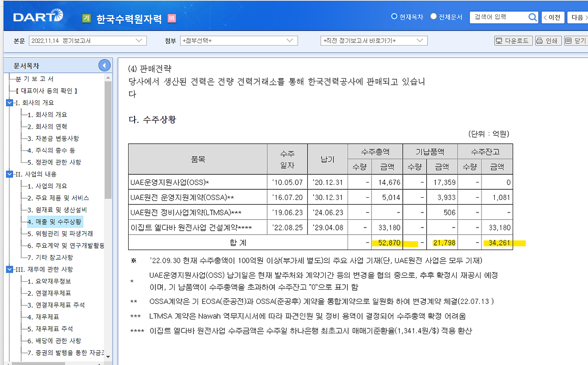Screen dimensions: 588x365
Task: Collapse the 문서목차 sidebar with the arrow icon
Action: pos(104,65)
